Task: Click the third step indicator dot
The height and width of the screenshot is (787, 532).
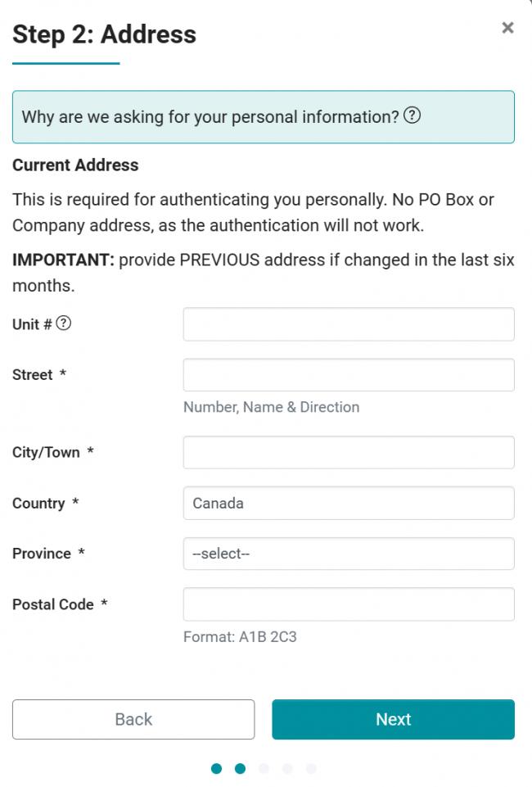Action: coord(264,768)
